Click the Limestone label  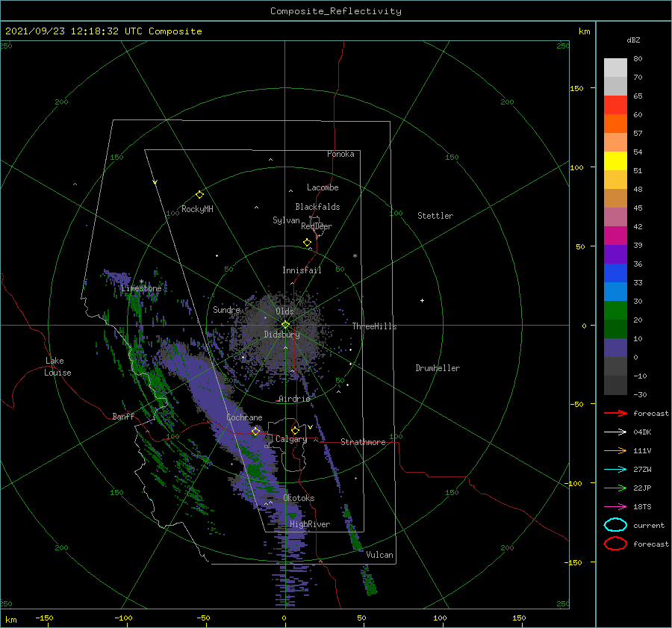coord(141,288)
